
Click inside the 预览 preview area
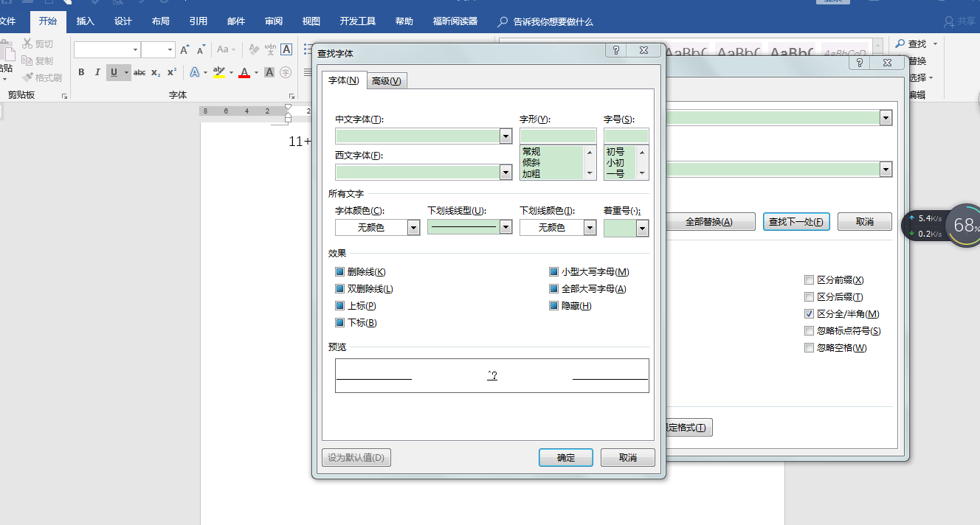click(x=492, y=375)
